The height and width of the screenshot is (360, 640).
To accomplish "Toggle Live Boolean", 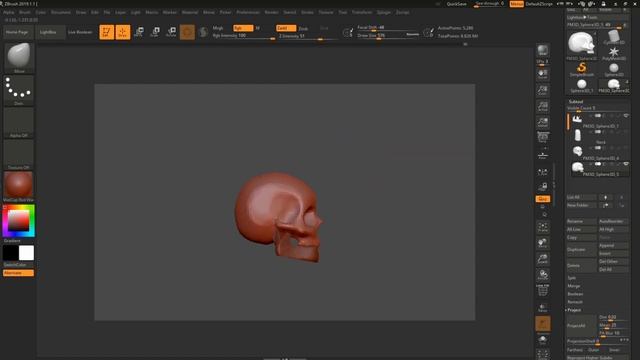I will (x=80, y=32).
